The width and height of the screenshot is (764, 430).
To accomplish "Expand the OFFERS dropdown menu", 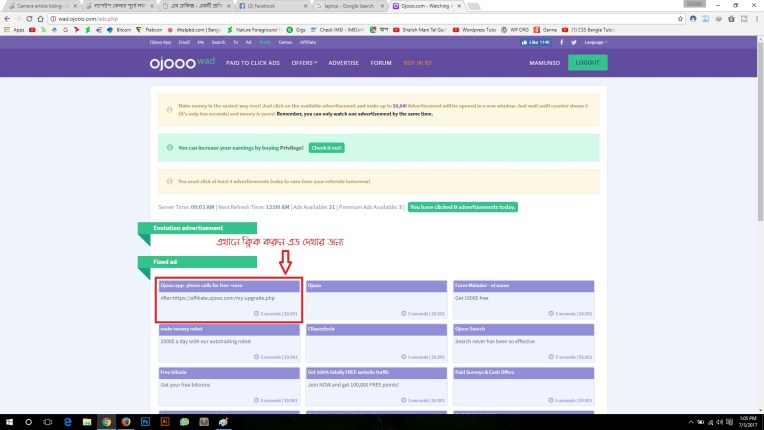I will pyautogui.click(x=304, y=62).
